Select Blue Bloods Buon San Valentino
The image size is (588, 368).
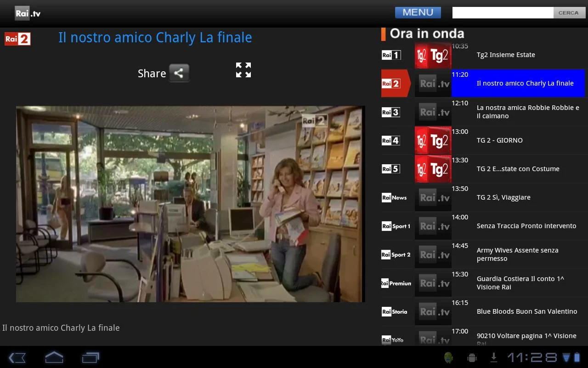point(527,311)
